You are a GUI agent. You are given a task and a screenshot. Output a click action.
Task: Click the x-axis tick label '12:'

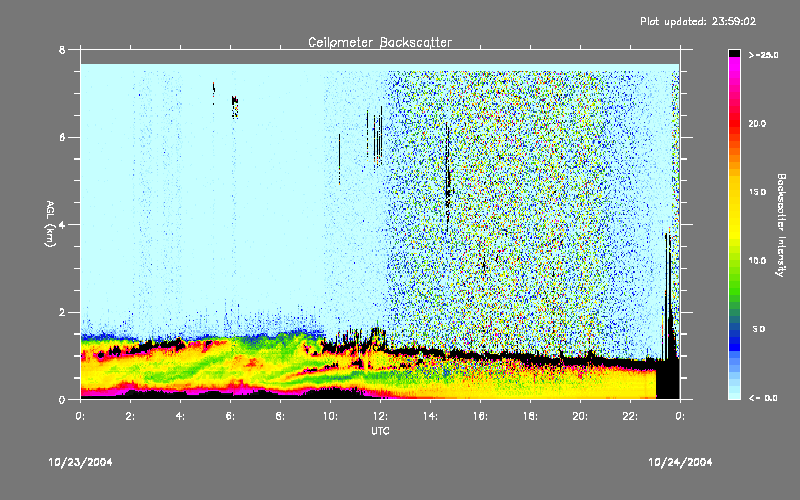(x=380, y=416)
